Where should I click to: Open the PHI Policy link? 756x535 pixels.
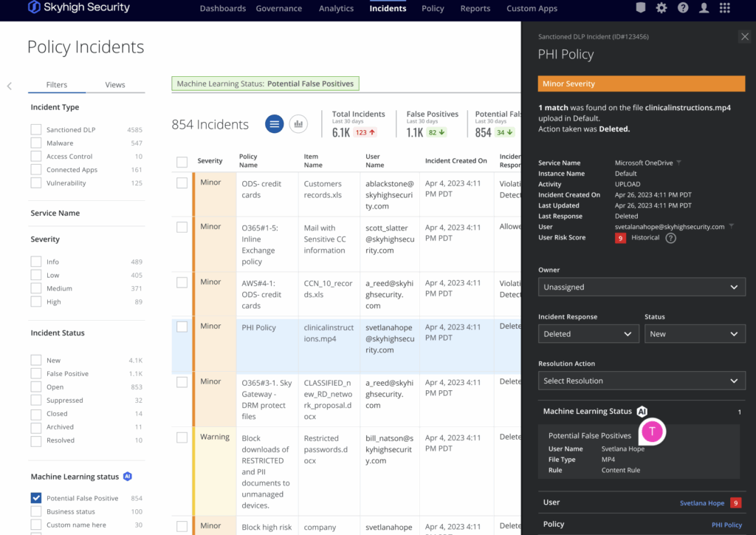click(726, 525)
